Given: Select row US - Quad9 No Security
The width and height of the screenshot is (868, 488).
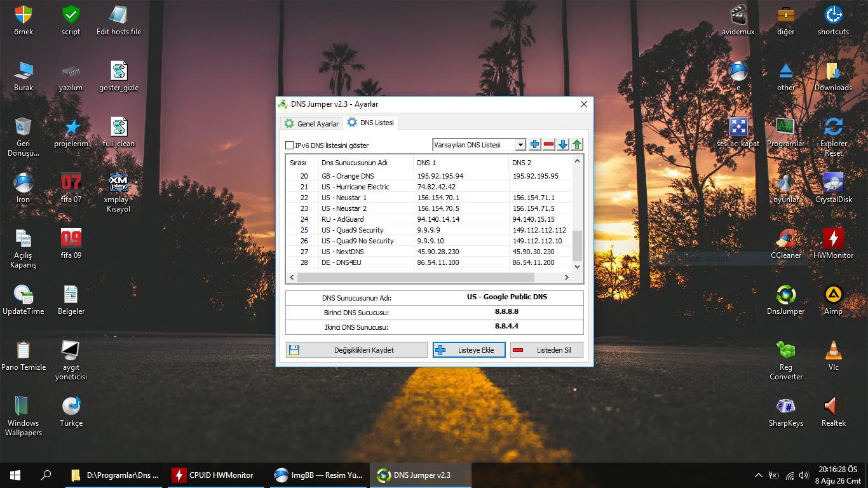Looking at the screenshot, I should 430,241.
